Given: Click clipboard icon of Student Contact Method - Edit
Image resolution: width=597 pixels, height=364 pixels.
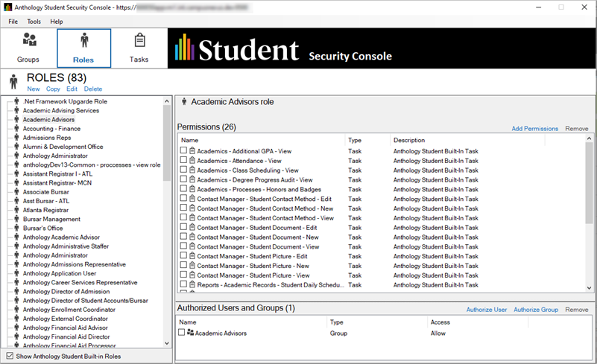Looking at the screenshot, I should pyautogui.click(x=192, y=199).
